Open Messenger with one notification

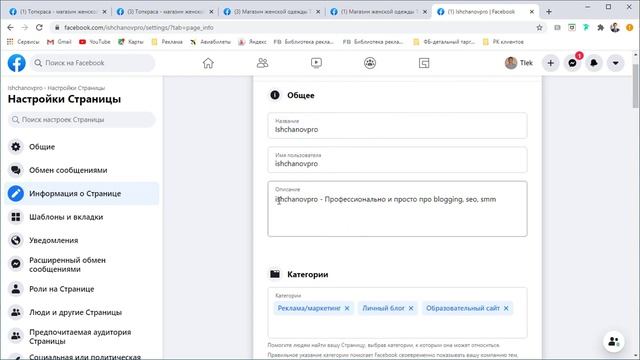(x=572, y=63)
